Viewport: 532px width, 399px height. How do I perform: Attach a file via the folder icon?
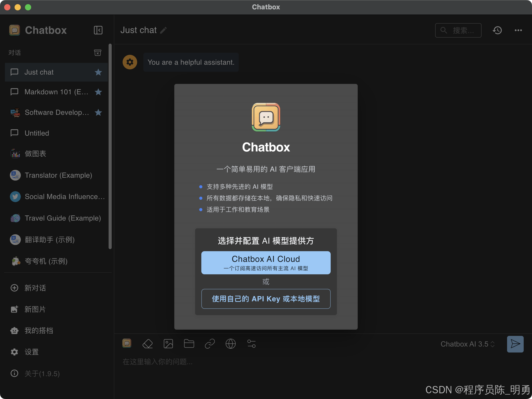[189, 343]
